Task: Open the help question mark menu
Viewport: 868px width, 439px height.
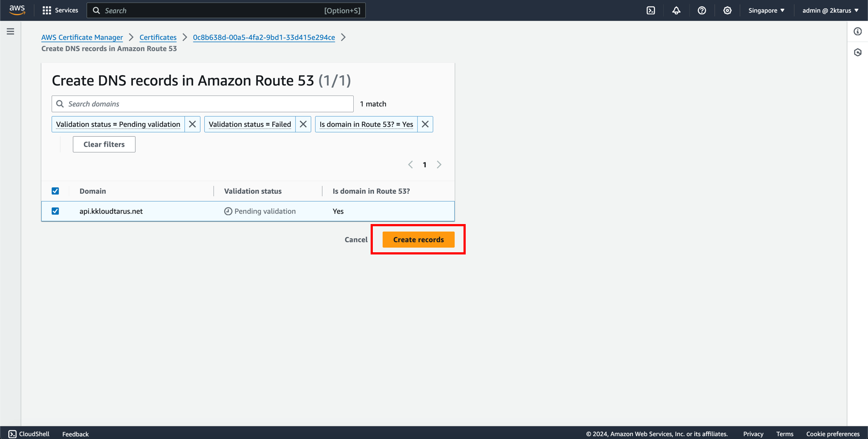Action: 702,10
